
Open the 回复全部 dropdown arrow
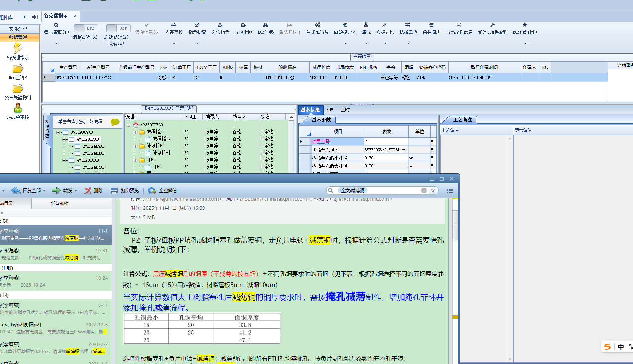(44, 191)
